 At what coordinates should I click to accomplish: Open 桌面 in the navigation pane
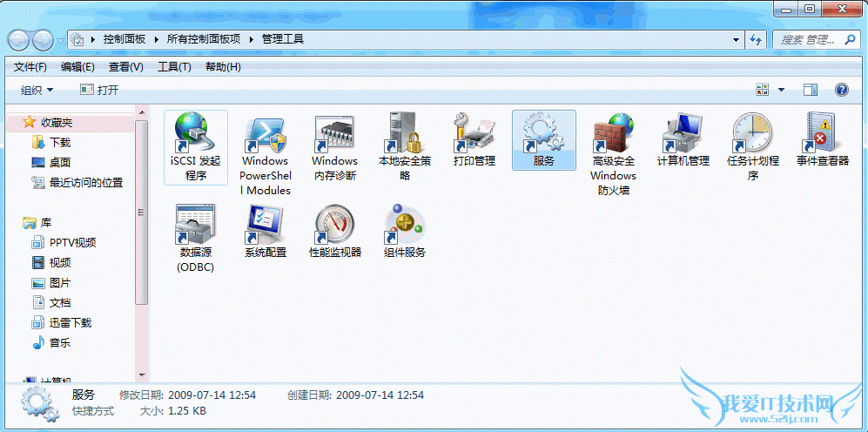60,162
